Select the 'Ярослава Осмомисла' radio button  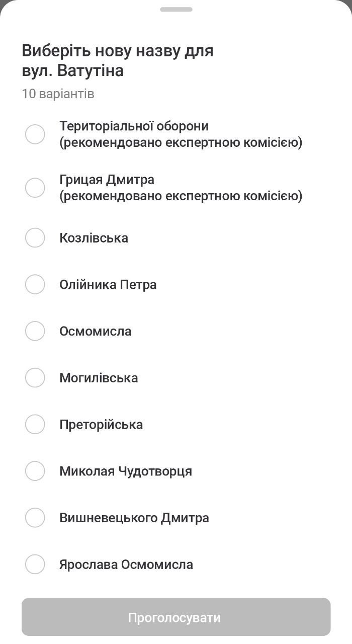tap(35, 565)
